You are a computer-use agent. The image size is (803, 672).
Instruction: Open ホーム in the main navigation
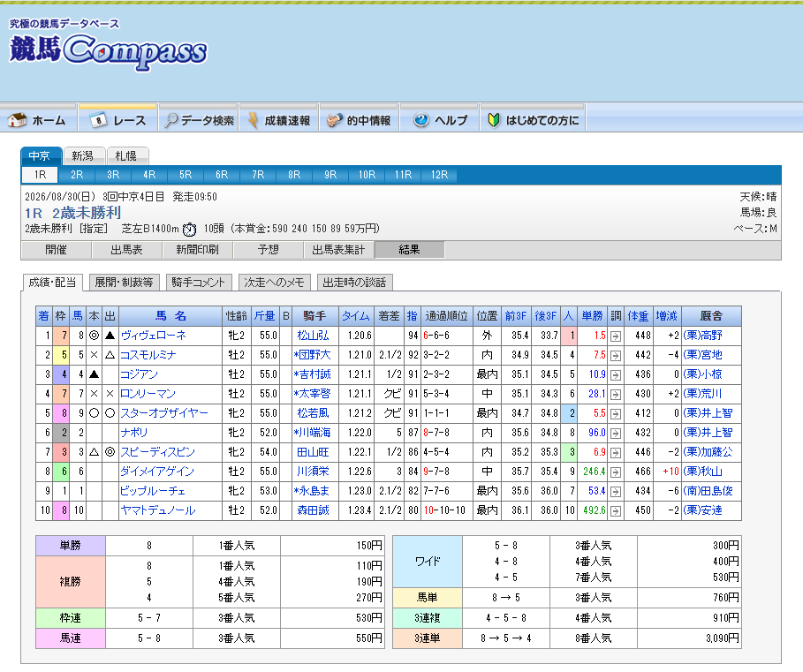(x=38, y=120)
